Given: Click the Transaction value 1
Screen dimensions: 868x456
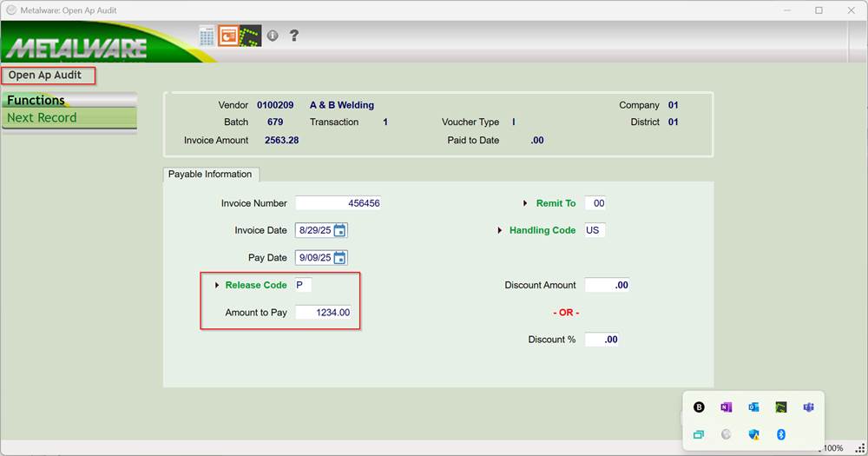Looking at the screenshot, I should pos(385,122).
